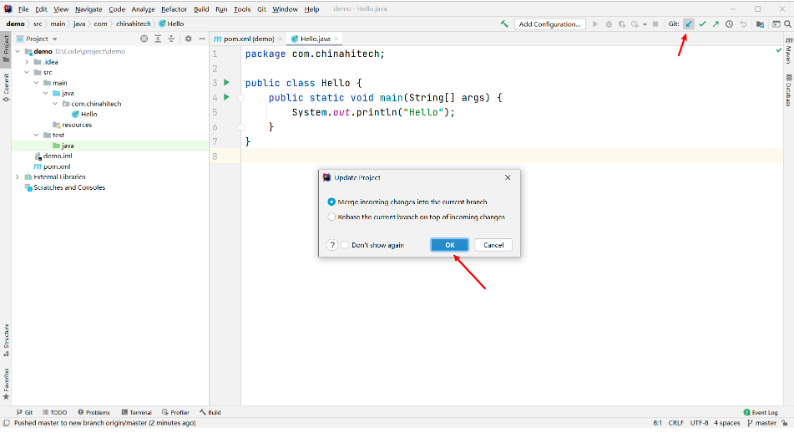The width and height of the screenshot is (794, 432).
Task: Click the Select Opened File target icon
Action: pos(144,38)
